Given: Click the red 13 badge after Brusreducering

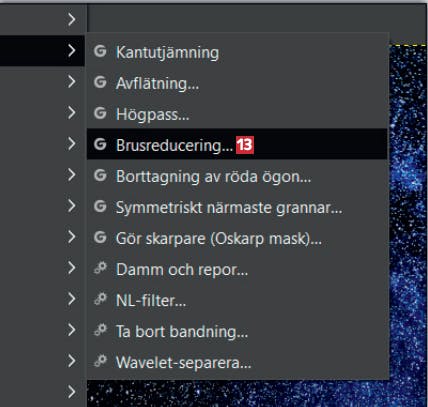Looking at the screenshot, I should click(245, 145).
